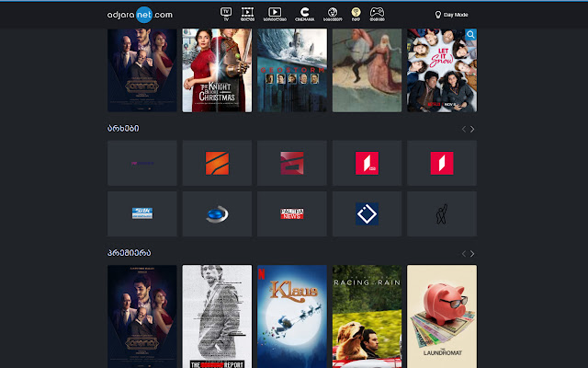Click the search magnifier on Let It Snow
This screenshot has height=368, width=588.
click(470, 35)
